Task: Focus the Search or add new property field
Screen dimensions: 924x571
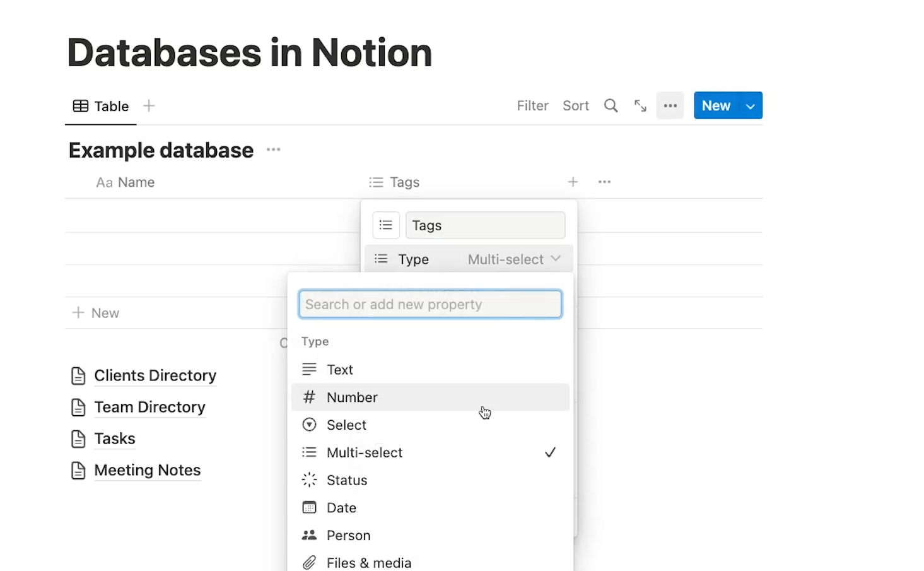Action: [430, 304]
